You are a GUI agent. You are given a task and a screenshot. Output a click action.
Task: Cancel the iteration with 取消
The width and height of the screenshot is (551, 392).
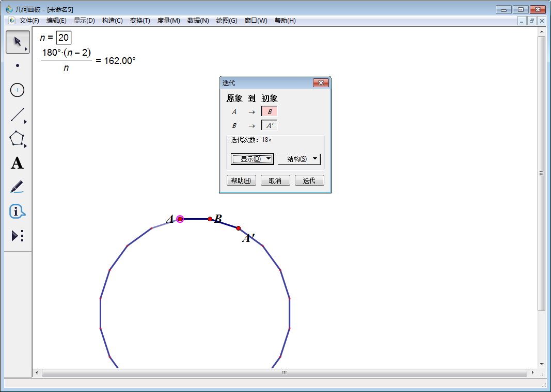pyautogui.click(x=275, y=180)
